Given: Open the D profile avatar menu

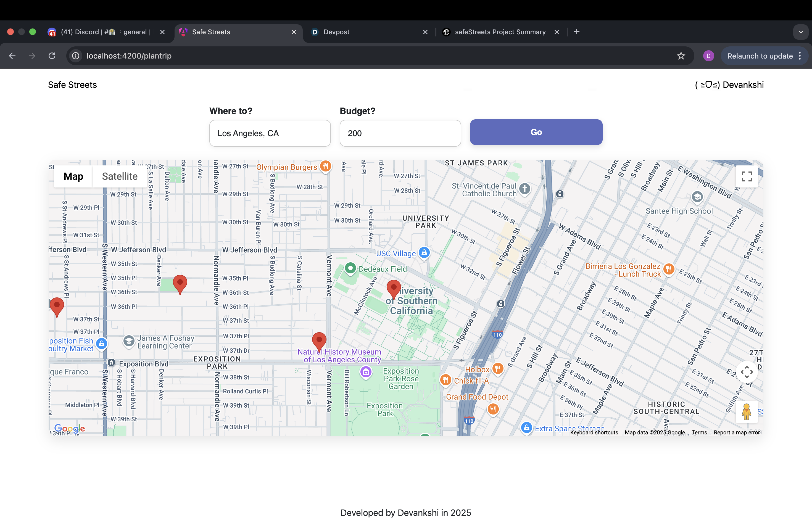Looking at the screenshot, I should tap(708, 56).
